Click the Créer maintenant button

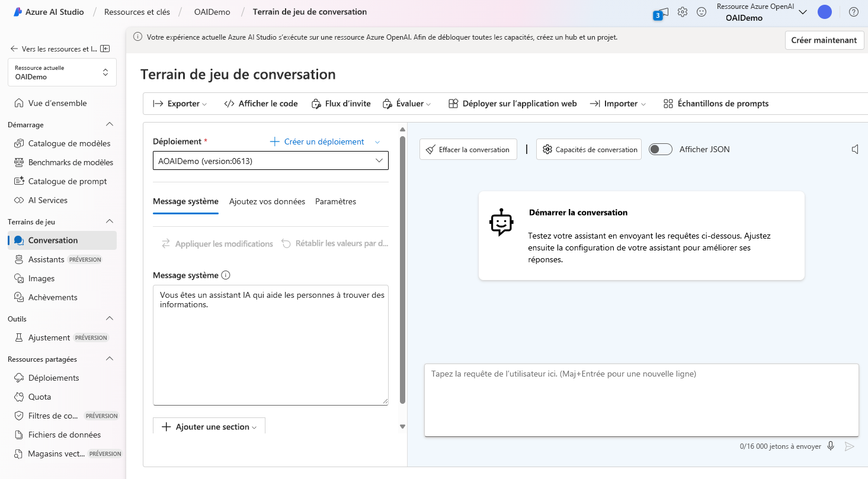coord(824,40)
